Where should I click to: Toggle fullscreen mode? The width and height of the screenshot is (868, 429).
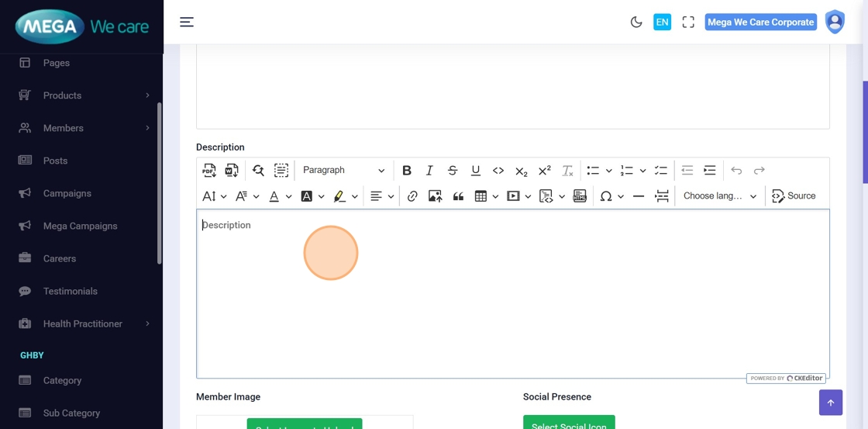coord(688,22)
